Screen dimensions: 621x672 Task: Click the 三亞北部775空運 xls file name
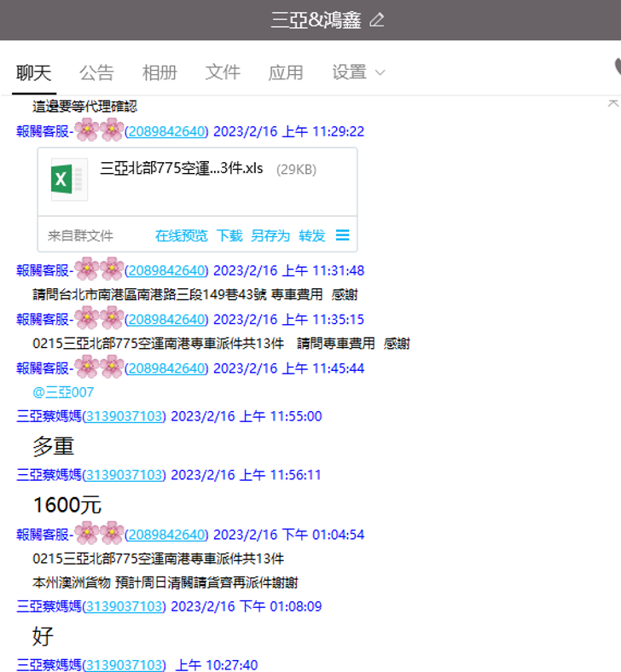tap(181, 168)
